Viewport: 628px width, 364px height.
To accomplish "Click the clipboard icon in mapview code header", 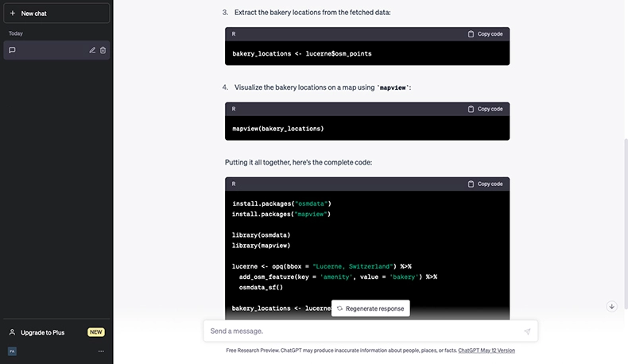I will (x=471, y=109).
